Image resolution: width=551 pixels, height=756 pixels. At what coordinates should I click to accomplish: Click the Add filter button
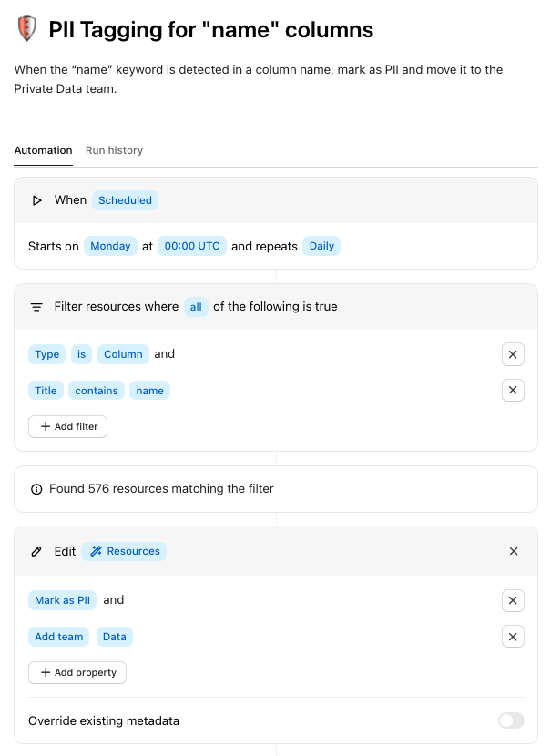click(x=68, y=426)
